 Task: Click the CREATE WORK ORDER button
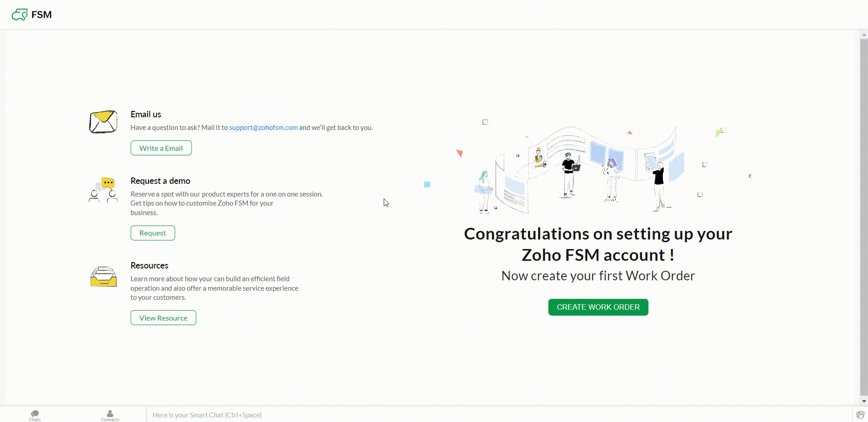pos(598,307)
